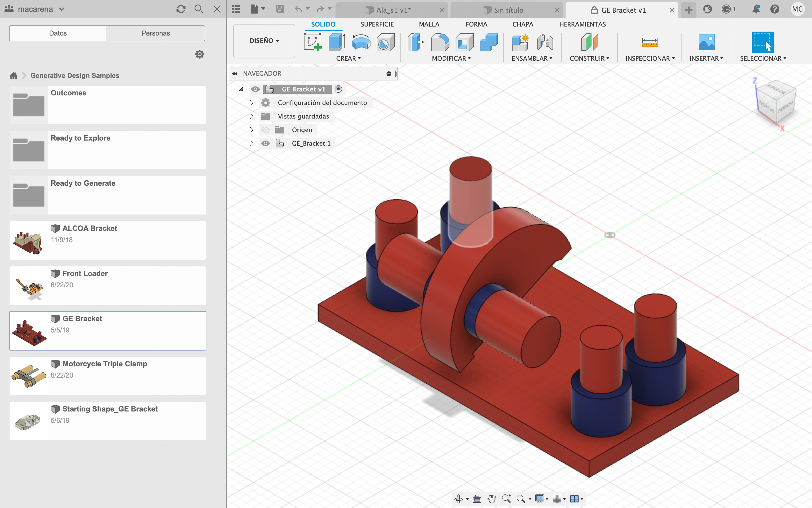Select the Fillet tool icon

pos(440,42)
